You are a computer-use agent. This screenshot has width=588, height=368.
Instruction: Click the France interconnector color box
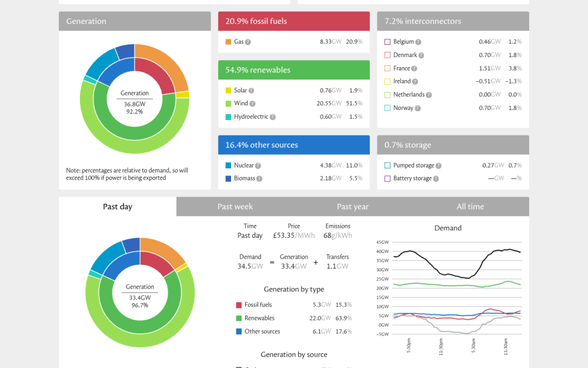click(387, 68)
